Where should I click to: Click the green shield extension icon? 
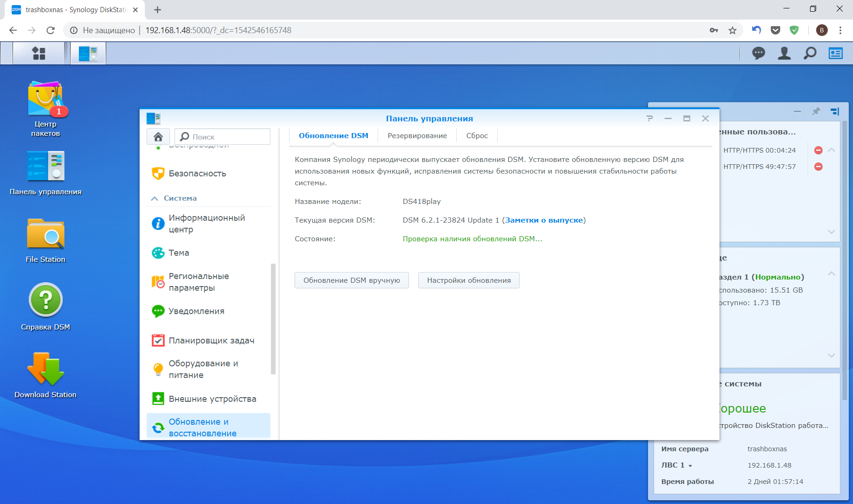click(794, 30)
